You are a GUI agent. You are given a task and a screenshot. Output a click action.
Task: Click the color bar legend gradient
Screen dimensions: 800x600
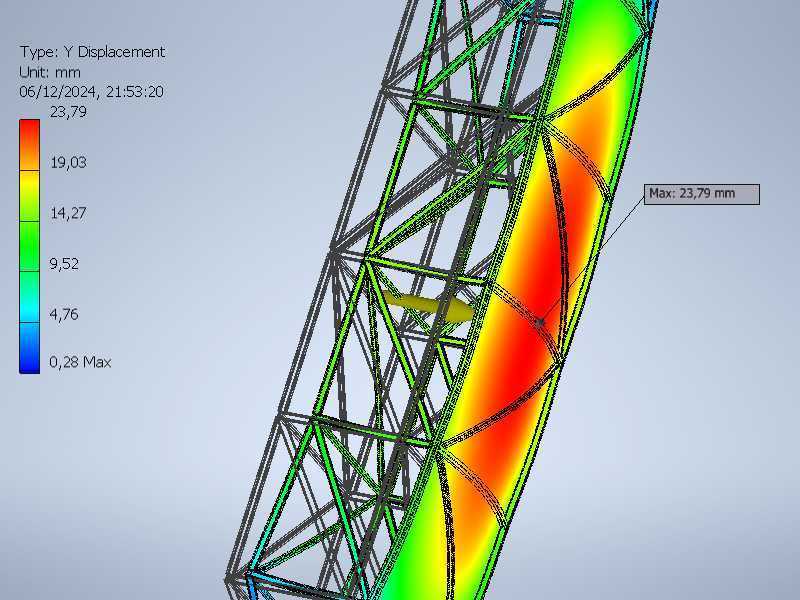click(30, 246)
